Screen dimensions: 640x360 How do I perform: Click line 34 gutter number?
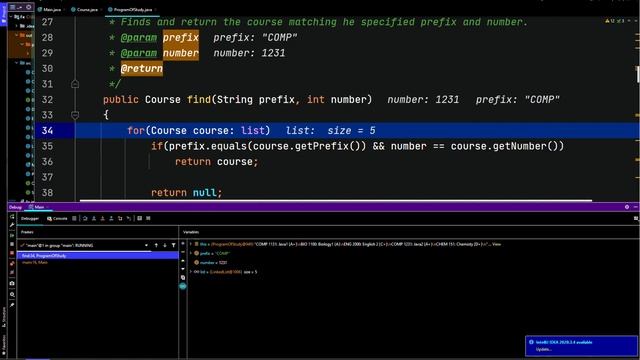click(x=47, y=131)
